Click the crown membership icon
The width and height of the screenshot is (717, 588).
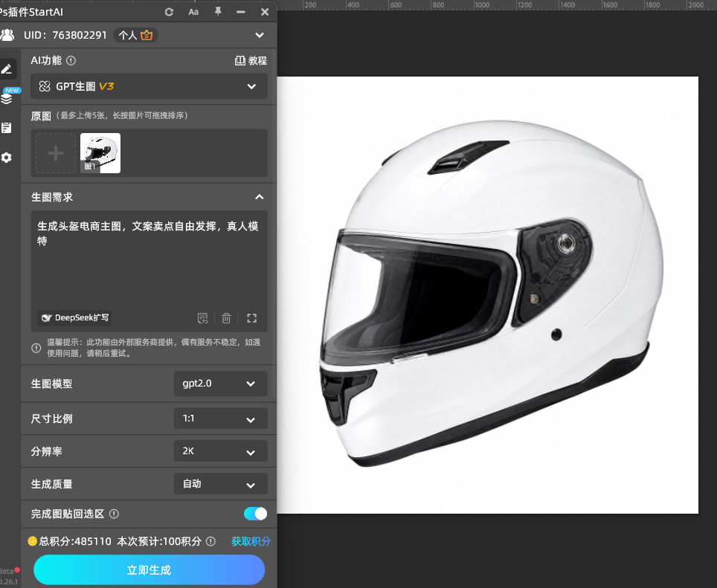pyautogui.click(x=147, y=35)
